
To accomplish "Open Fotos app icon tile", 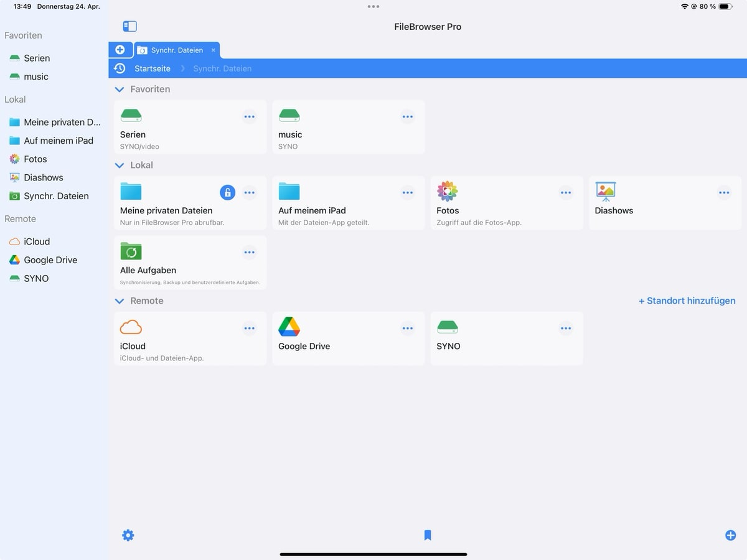I will (x=447, y=192).
